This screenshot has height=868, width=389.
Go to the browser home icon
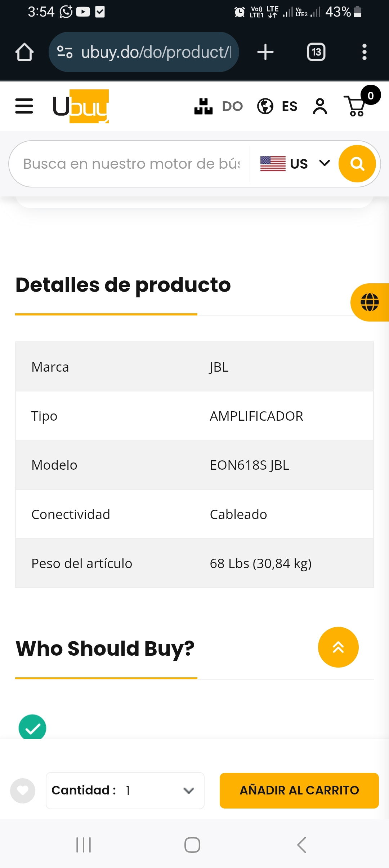24,52
